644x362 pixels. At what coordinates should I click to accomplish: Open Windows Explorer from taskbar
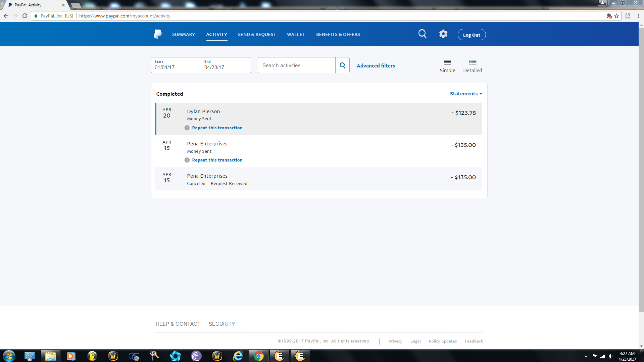tap(51, 356)
